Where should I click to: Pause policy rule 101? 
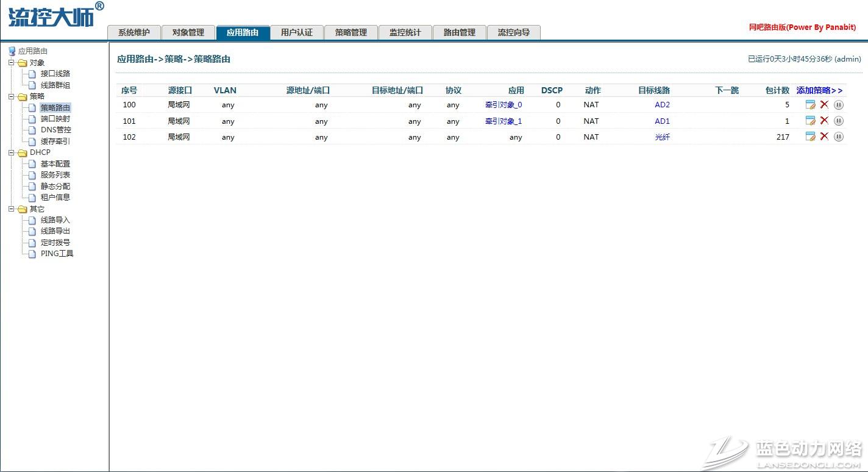click(x=839, y=121)
